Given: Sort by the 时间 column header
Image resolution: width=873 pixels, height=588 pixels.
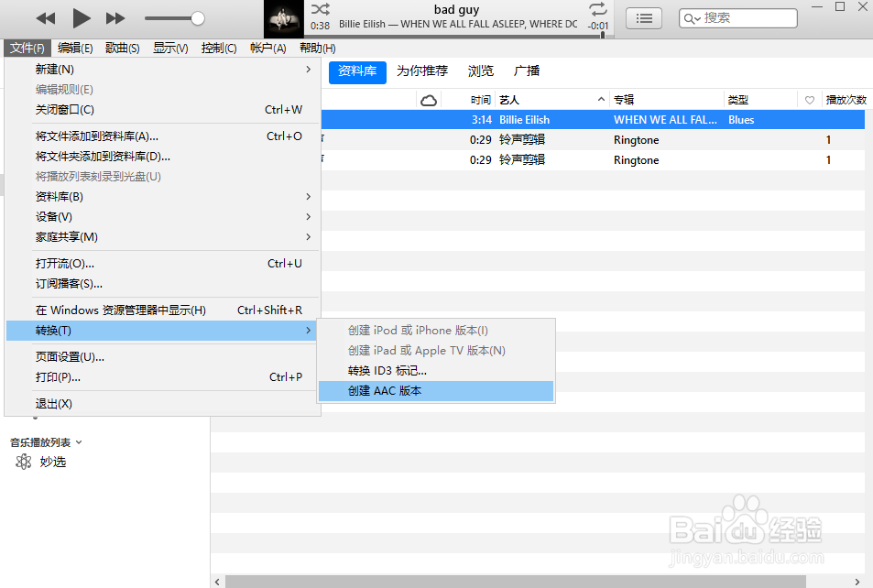Looking at the screenshot, I should click(481, 100).
